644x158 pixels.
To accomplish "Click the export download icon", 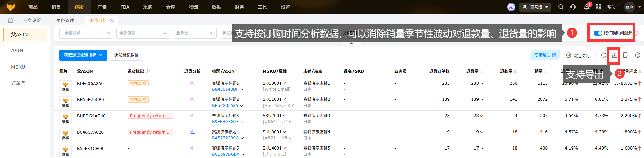I will [615, 55].
